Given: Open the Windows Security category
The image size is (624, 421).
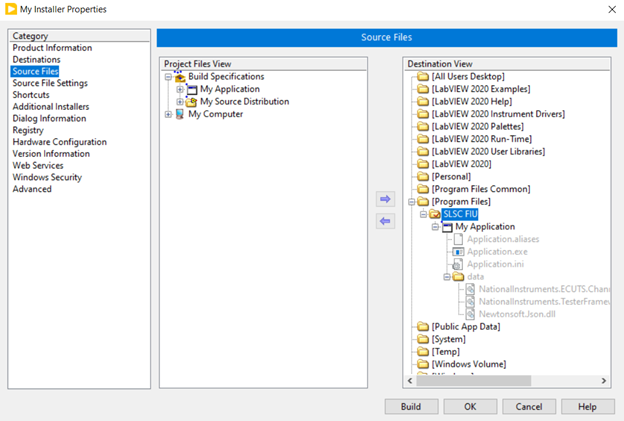Looking at the screenshot, I should 47,177.
